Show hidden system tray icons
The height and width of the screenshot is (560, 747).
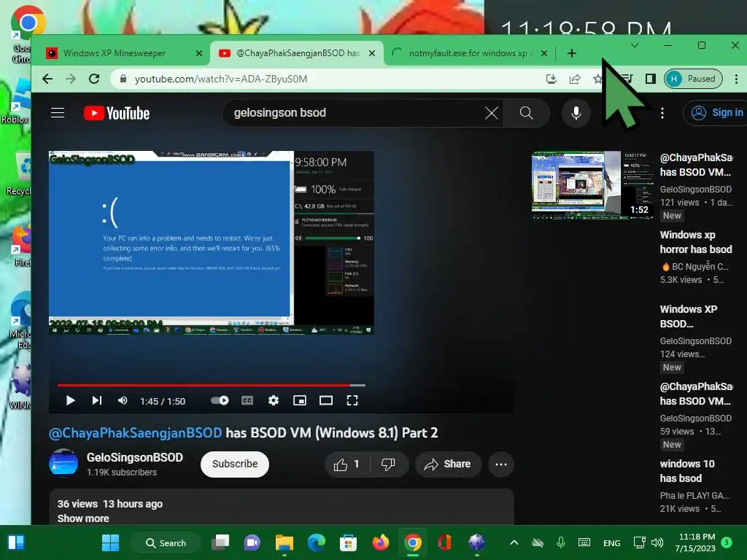point(514,542)
